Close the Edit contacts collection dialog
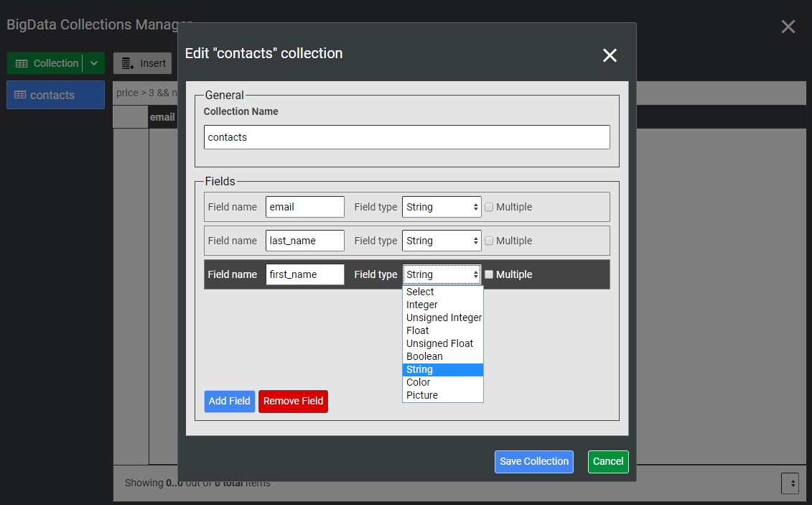 point(610,55)
